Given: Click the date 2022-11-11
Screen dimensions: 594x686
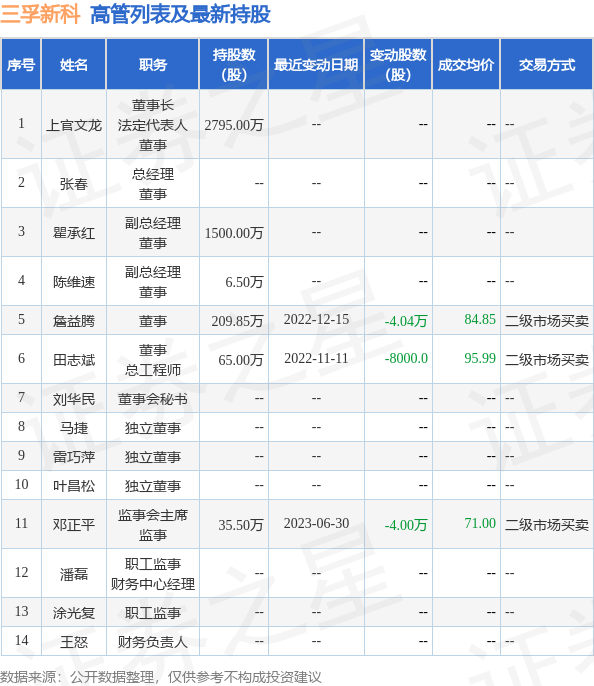Looking at the screenshot, I should [x=316, y=358].
